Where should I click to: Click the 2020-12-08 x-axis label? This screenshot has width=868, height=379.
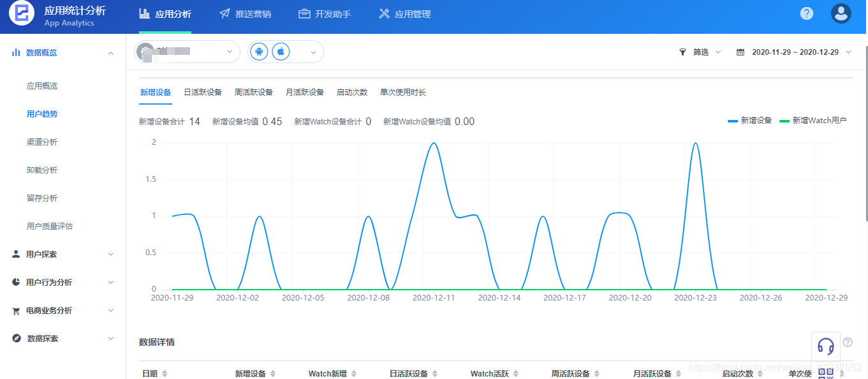(368, 297)
